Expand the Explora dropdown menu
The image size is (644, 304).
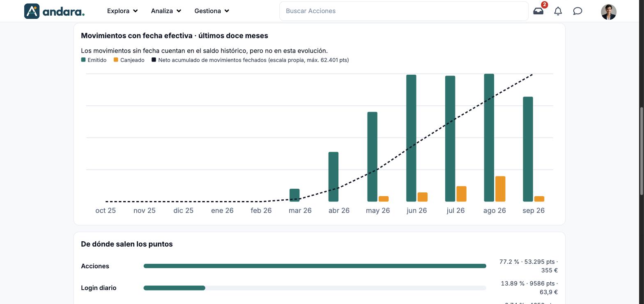tap(122, 11)
